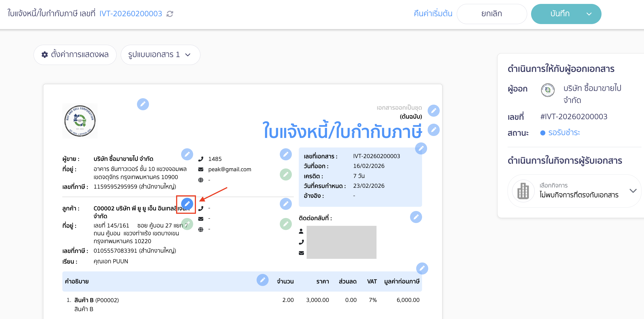Viewport: 644px width, 319px height.
Task: Edit customer contact green pencil icon
Action: [286, 224]
